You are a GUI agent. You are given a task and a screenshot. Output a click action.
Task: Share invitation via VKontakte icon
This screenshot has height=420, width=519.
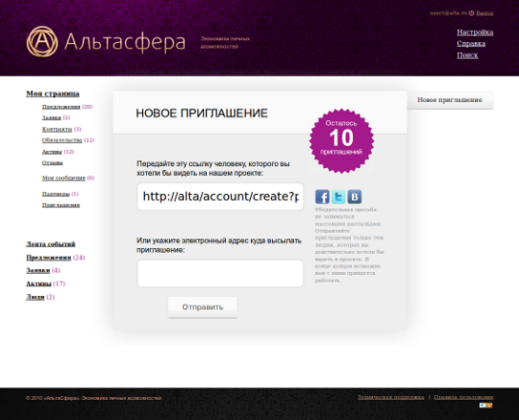point(355,197)
